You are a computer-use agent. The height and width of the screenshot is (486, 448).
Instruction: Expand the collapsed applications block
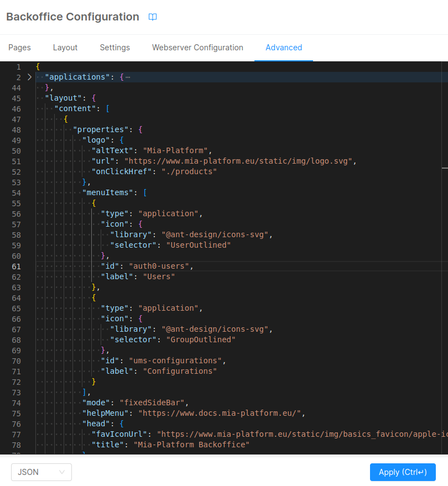(29, 77)
